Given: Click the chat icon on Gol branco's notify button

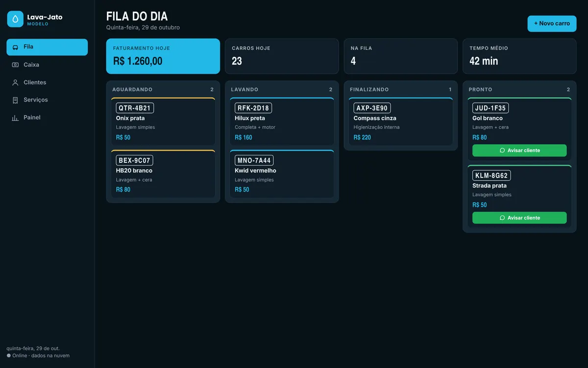Looking at the screenshot, I should [x=502, y=151].
